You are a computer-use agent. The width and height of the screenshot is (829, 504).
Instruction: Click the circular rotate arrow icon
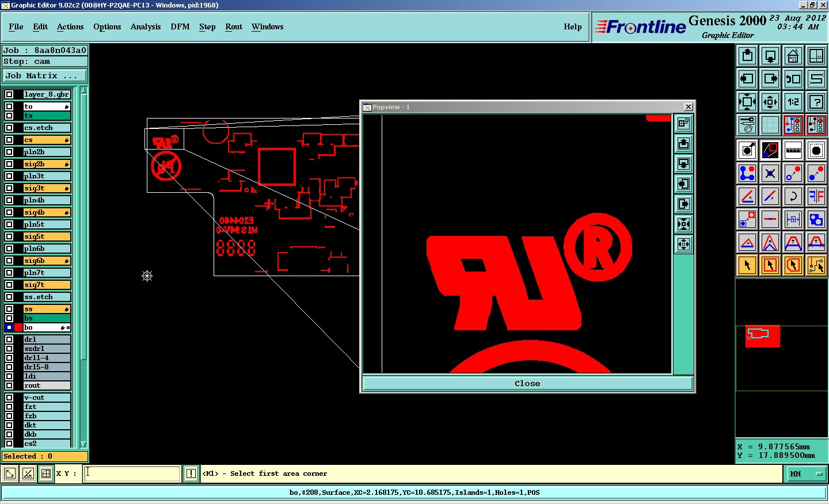click(793, 196)
